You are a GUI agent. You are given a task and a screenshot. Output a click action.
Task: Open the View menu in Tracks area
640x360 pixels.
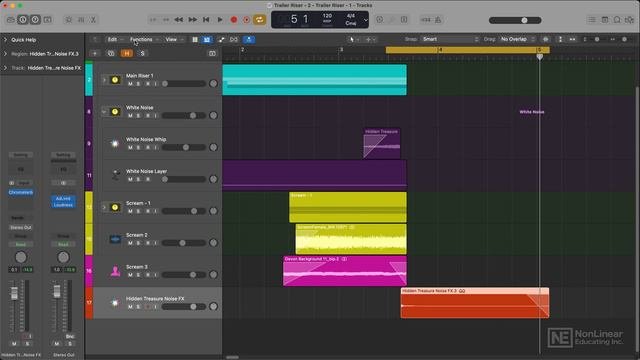[174, 39]
